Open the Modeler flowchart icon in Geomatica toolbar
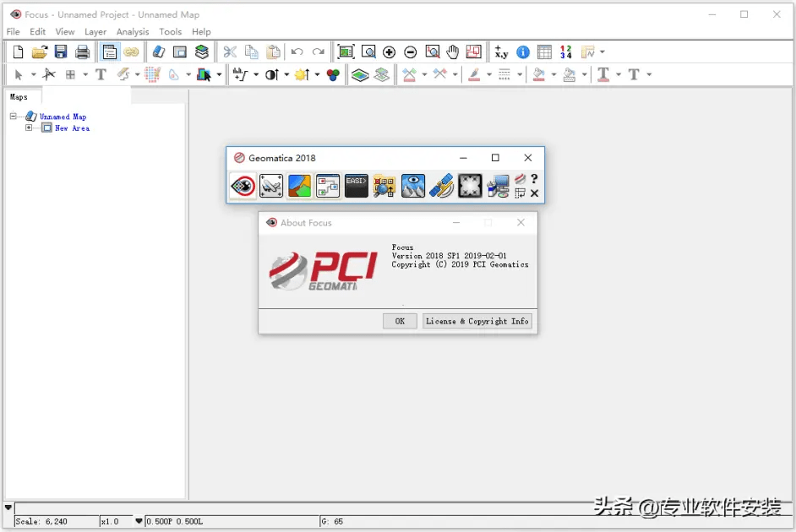Image resolution: width=796 pixels, height=532 pixels. (x=328, y=186)
